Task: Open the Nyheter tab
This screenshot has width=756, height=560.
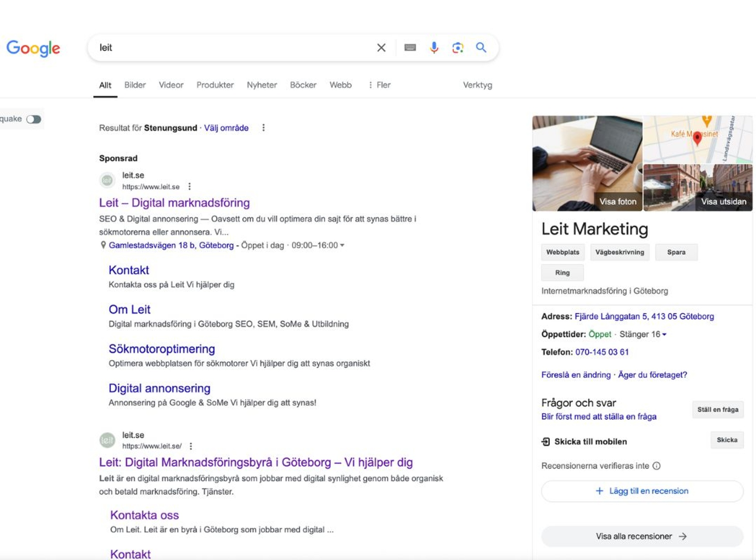Action: (x=262, y=85)
